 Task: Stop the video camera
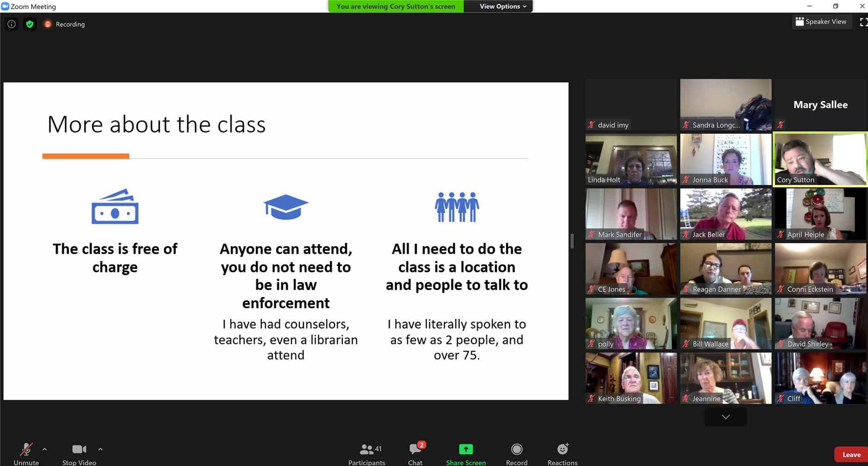coord(79,453)
